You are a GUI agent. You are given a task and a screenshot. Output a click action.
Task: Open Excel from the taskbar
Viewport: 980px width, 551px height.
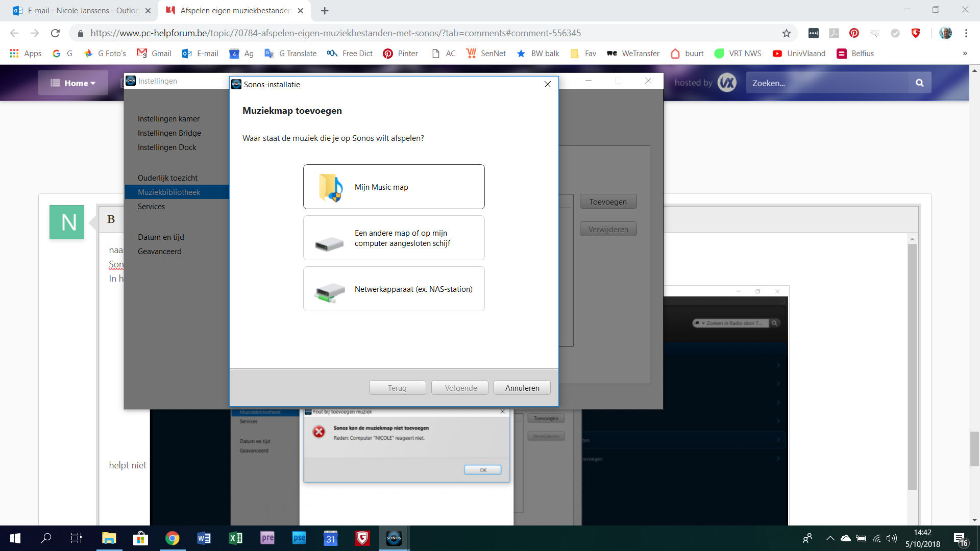tap(235, 538)
